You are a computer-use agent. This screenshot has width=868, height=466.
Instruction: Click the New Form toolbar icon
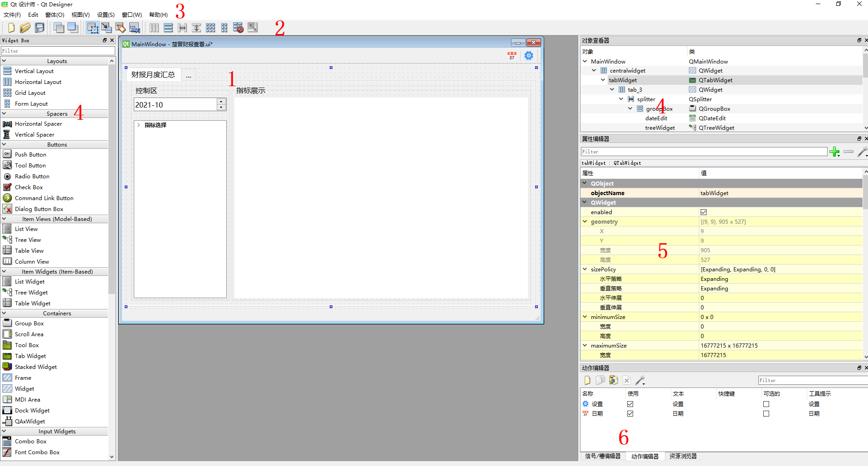pos(11,28)
